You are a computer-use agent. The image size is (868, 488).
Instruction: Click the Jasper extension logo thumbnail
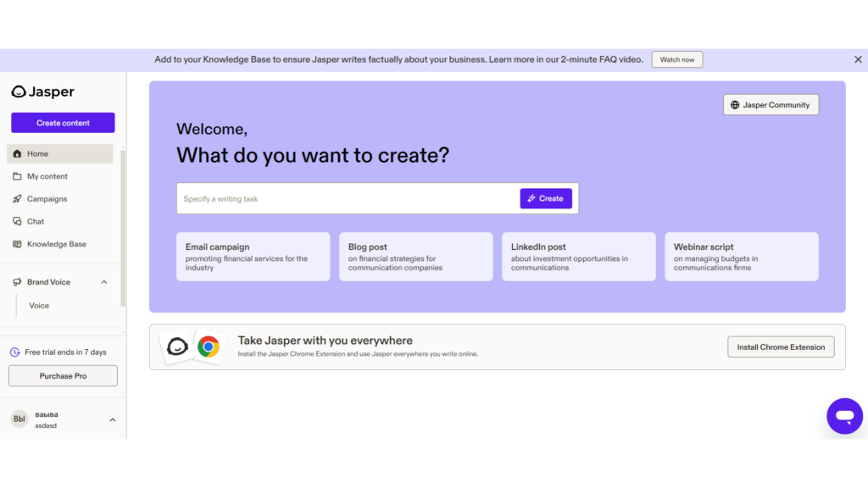tap(177, 347)
